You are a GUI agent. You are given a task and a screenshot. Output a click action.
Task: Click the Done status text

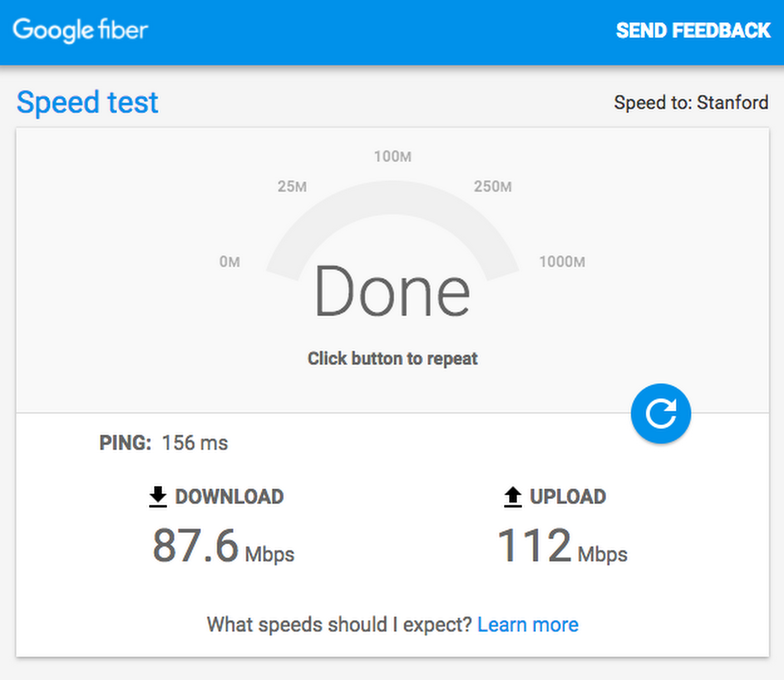point(392,292)
